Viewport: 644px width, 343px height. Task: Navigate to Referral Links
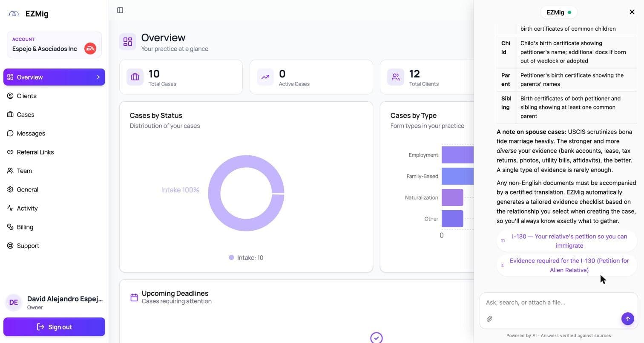point(54,152)
